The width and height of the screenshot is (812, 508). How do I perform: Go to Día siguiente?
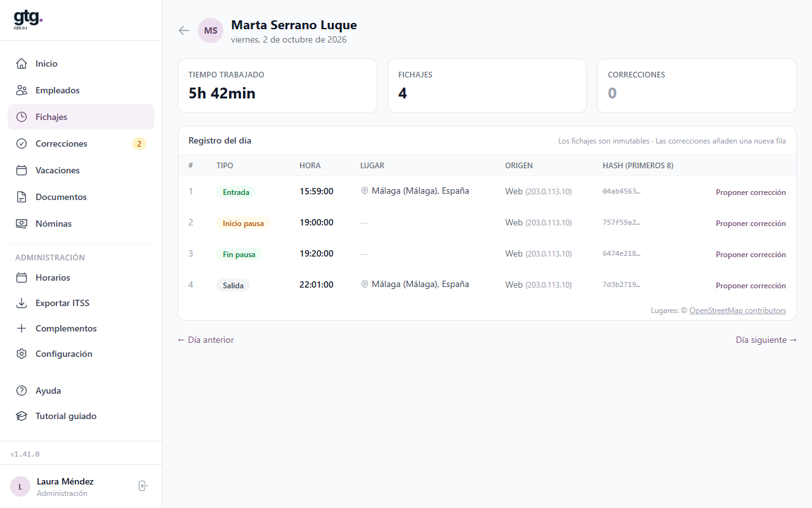[x=766, y=340]
